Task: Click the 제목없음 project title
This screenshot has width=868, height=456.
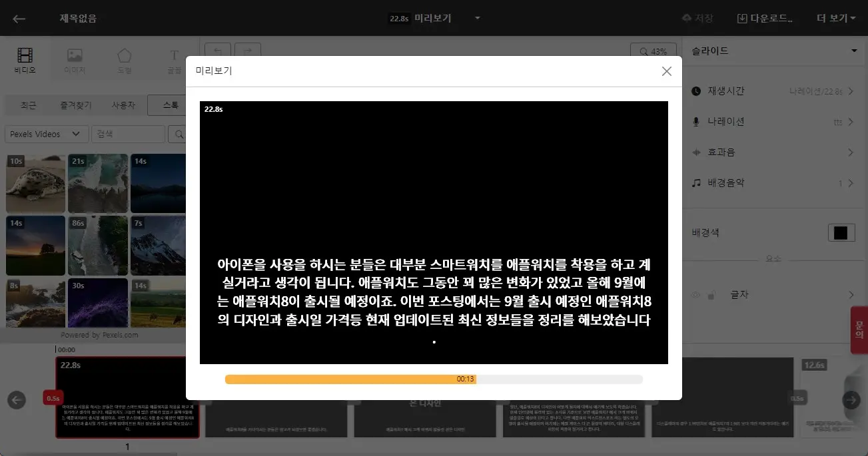Action: [78, 19]
